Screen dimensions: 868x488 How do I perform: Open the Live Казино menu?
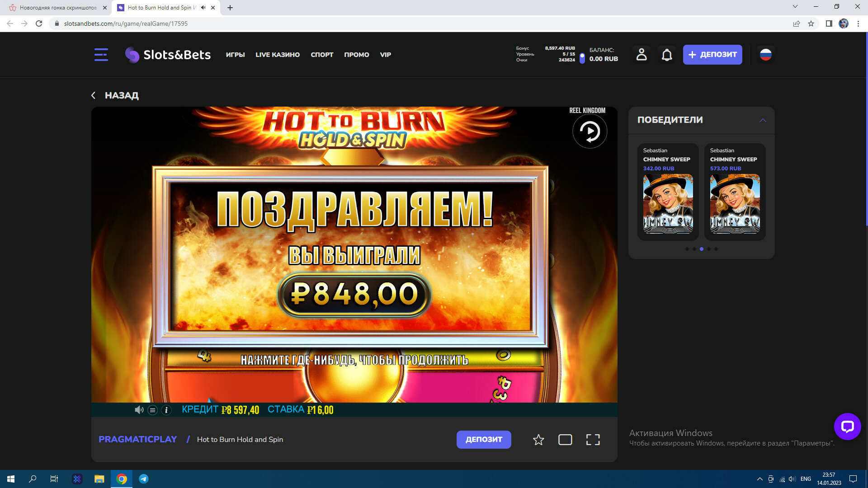(277, 55)
